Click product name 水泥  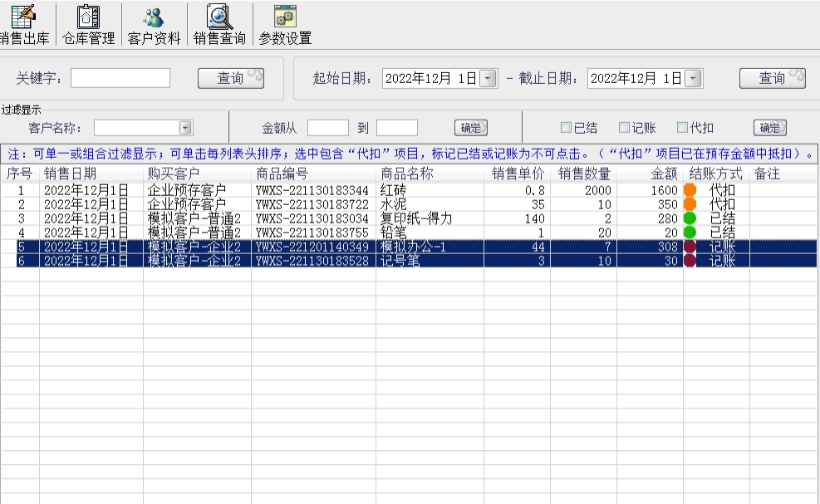coord(393,204)
